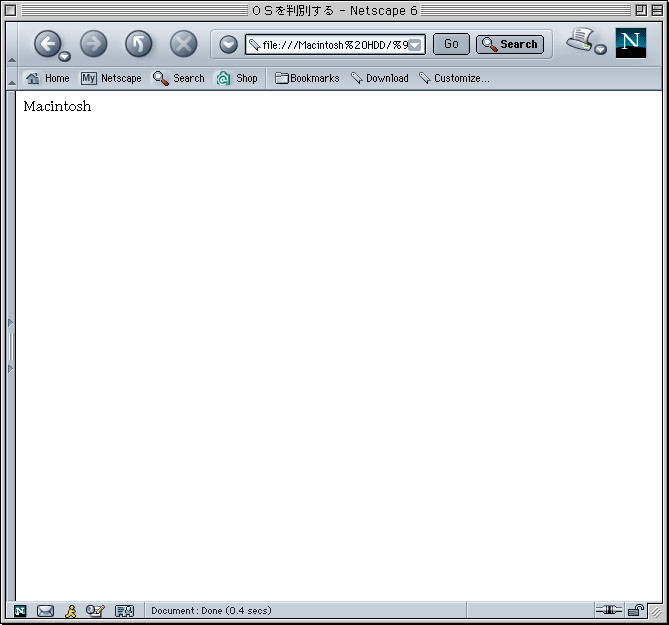Viewport: 669px width, 625px height.
Task: Click the window collapse box
Action: tap(657, 10)
